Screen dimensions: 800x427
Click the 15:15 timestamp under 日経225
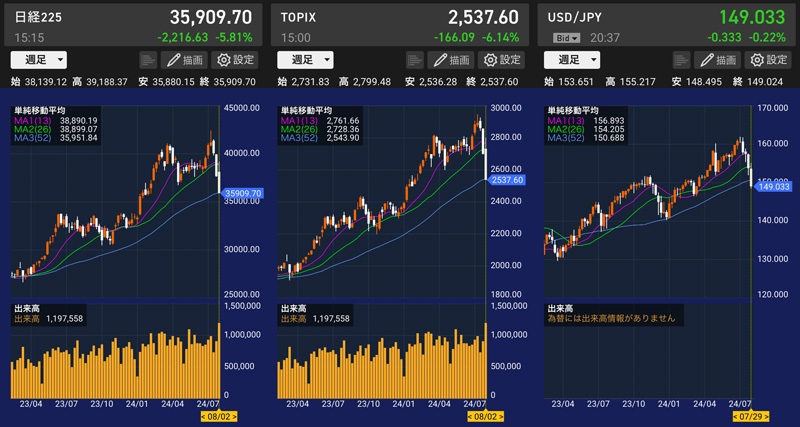click(x=29, y=37)
